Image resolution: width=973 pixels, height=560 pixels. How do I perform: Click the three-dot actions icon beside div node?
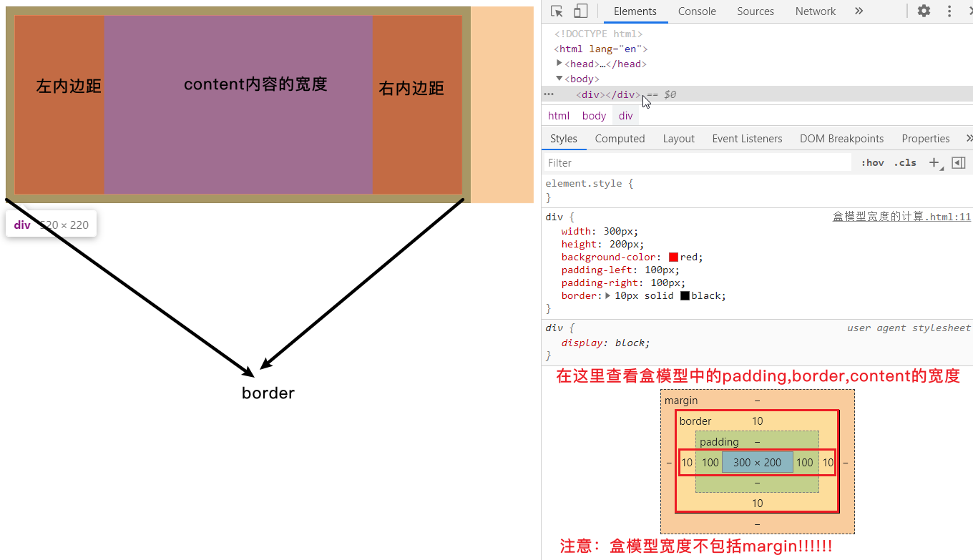(549, 94)
